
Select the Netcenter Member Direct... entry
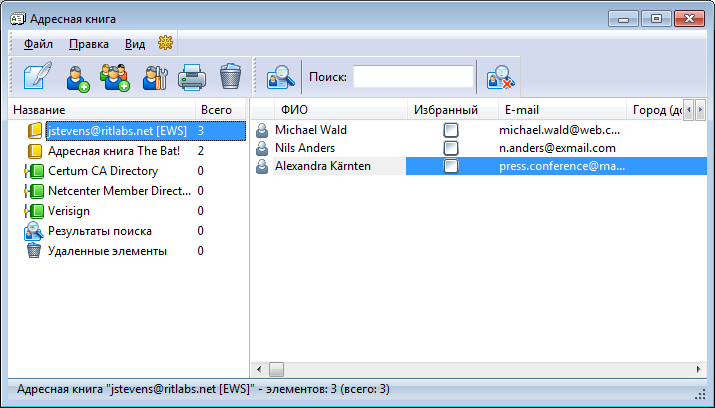coord(119,191)
